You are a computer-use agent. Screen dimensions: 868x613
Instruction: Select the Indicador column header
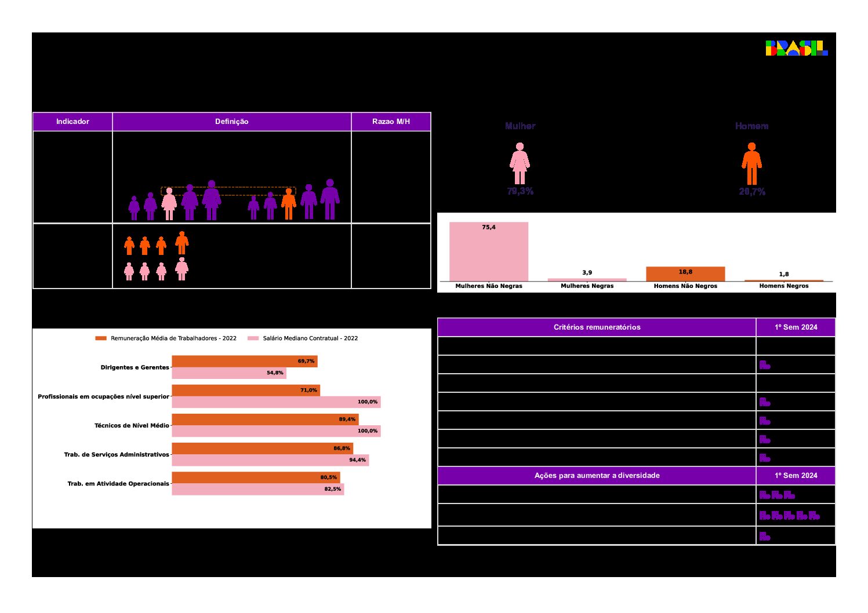tap(72, 122)
